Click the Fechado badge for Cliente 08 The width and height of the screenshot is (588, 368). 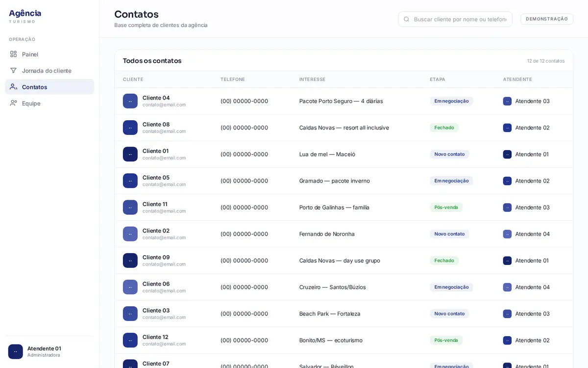pyautogui.click(x=444, y=128)
